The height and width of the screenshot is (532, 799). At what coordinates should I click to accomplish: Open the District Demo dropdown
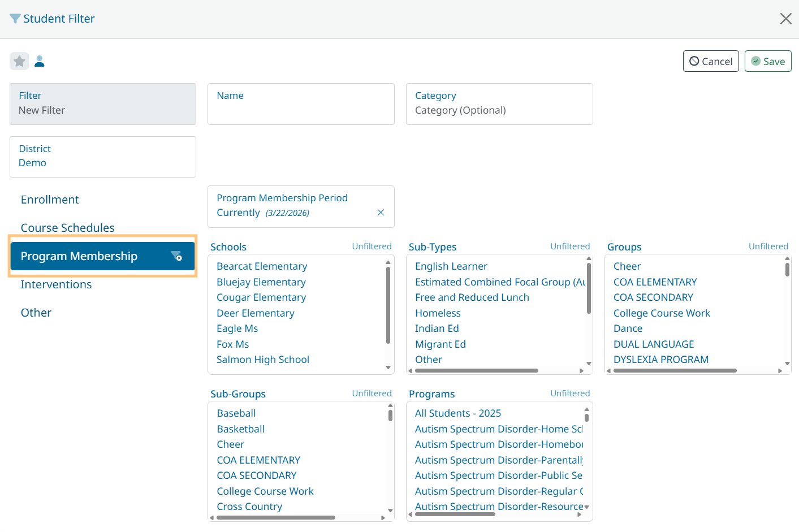(102, 157)
